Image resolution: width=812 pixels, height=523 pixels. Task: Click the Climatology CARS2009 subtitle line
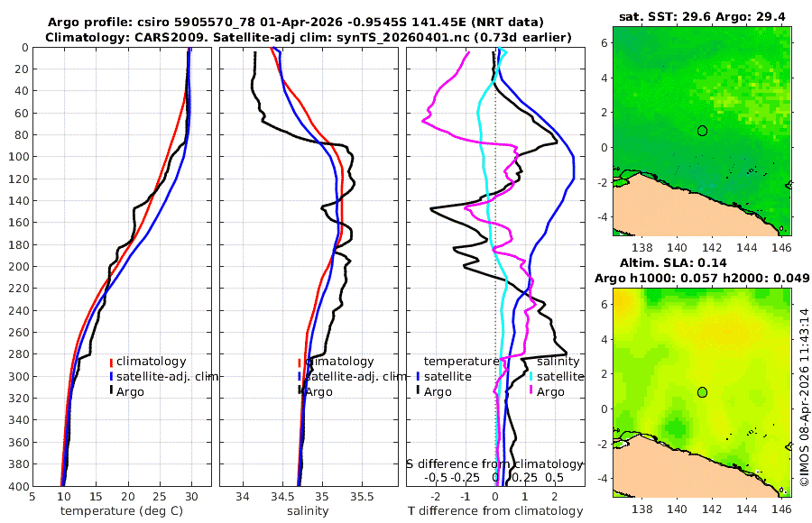309,37
